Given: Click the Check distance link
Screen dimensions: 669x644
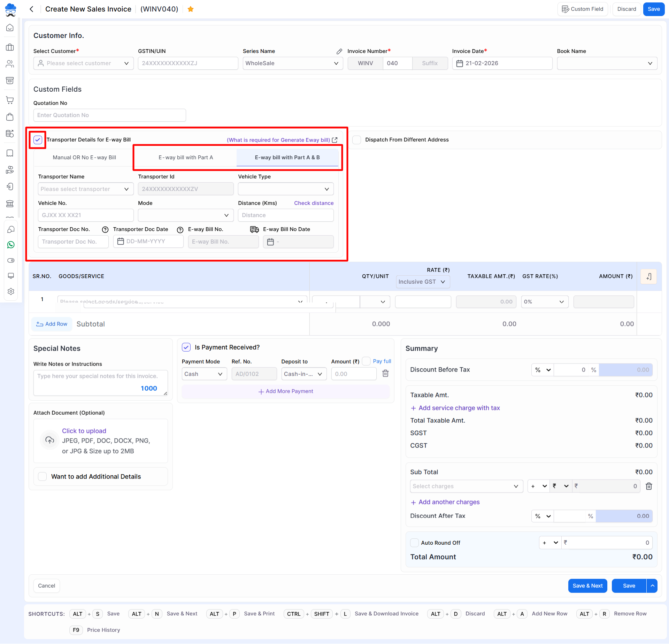Looking at the screenshot, I should pos(314,203).
